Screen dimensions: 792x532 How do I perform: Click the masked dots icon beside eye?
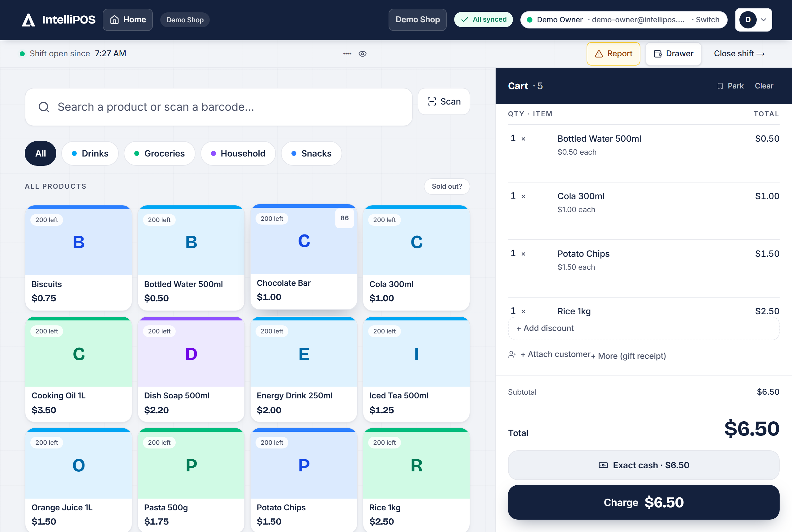[x=347, y=54]
